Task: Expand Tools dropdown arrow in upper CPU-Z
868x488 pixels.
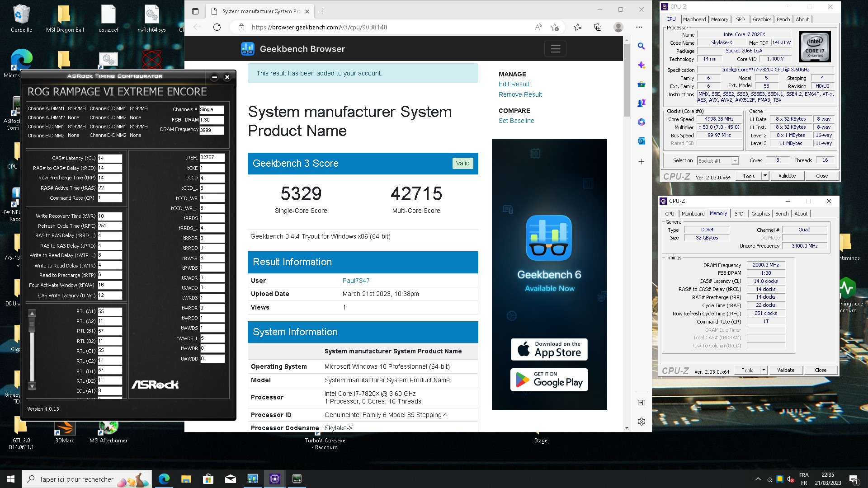Action: point(765,175)
